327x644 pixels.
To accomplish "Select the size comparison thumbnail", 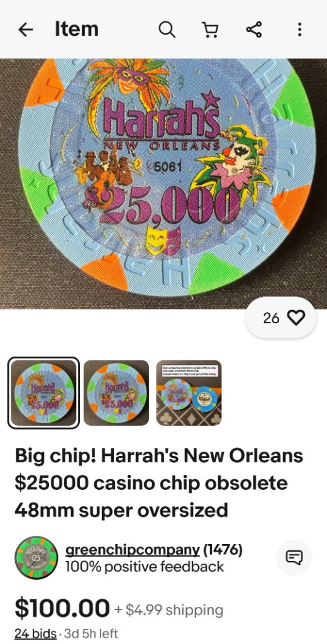I will coord(189,393).
